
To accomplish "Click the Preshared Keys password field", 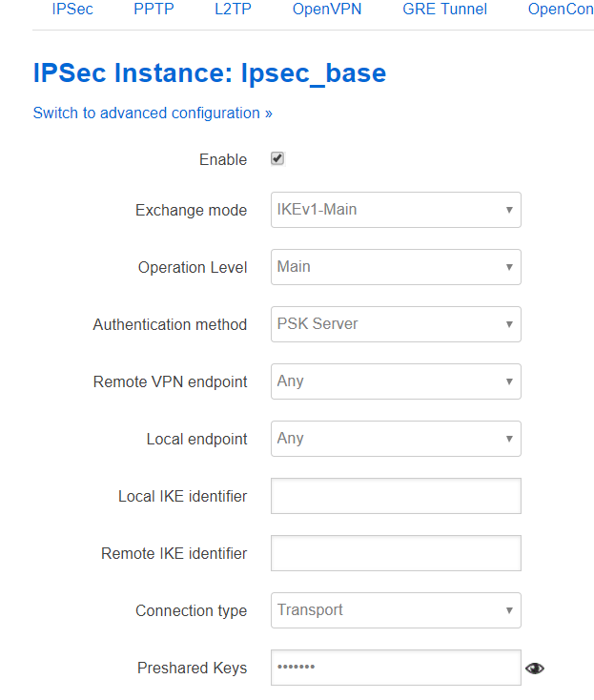I will [396, 668].
